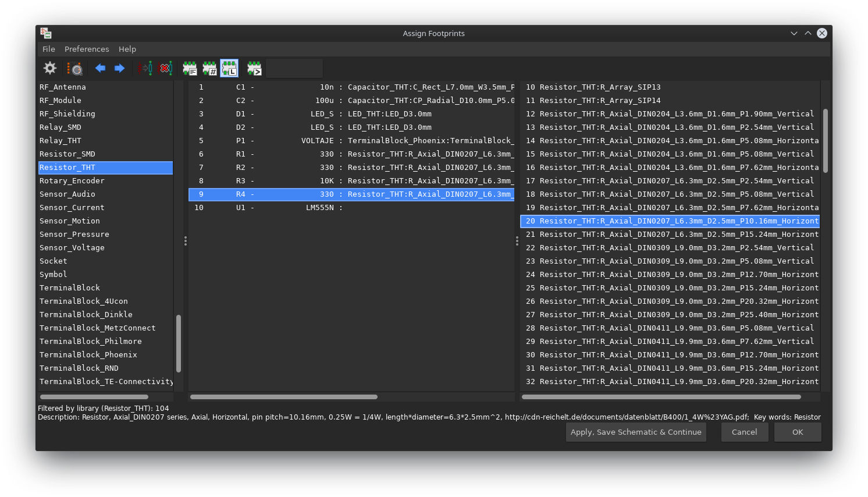The height and width of the screenshot is (497, 868).
Task: Select the Sensor_Motion library
Action: [x=105, y=221]
